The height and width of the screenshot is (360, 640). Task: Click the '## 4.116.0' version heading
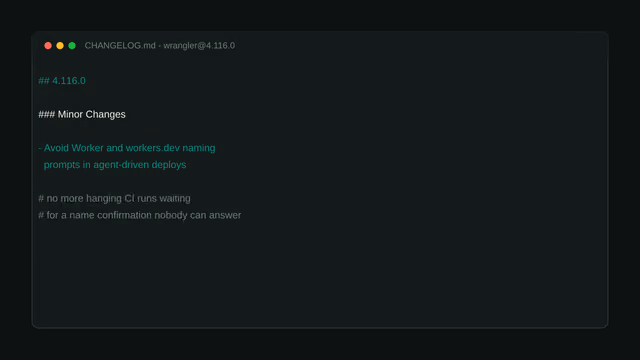[x=62, y=81]
